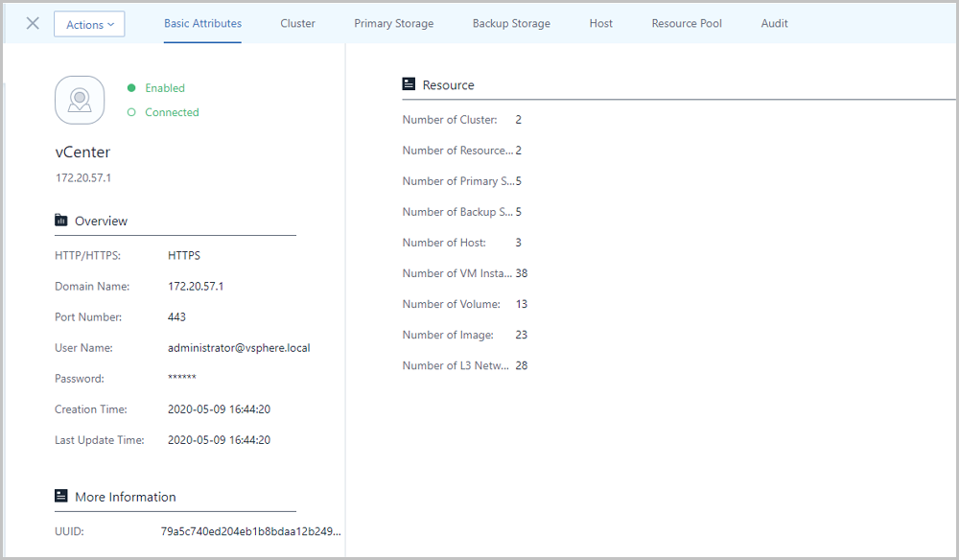The width and height of the screenshot is (959, 560).
Task: View the Audit tab
Action: (x=774, y=23)
